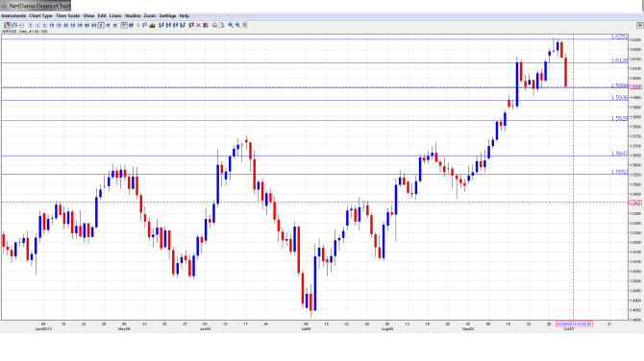Select the first time scale toolbar button
Image resolution: width=644 pixels, height=361 pixels.
click(31, 25)
